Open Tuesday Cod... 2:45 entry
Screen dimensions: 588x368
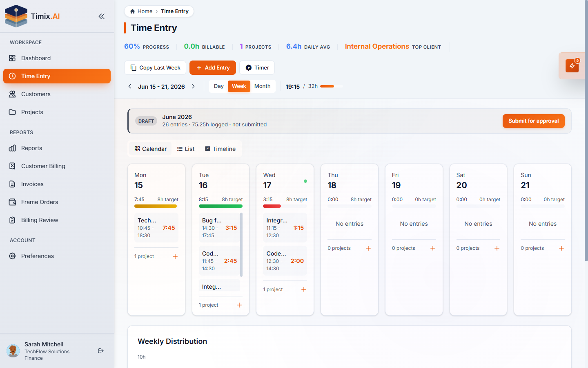coord(219,261)
